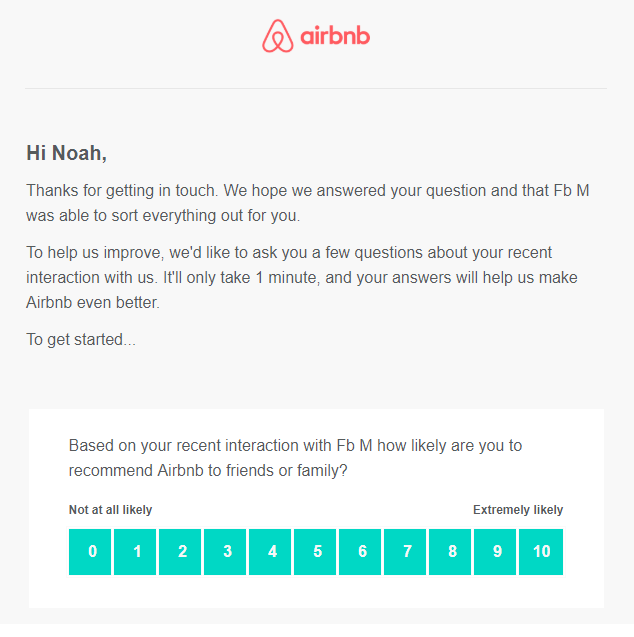
Task: Pick score 2 in the recommendation survey
Action: pyautogui.click(x=182, y=552)
